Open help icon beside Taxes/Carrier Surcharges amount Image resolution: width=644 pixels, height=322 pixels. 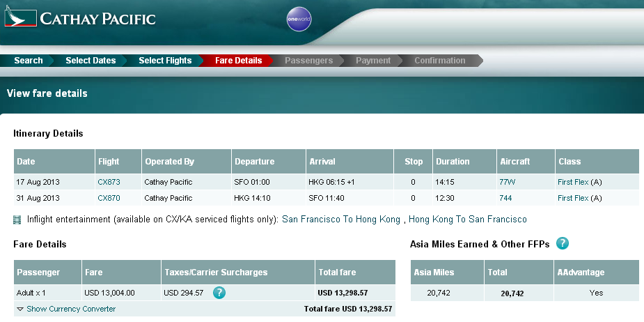219,293
